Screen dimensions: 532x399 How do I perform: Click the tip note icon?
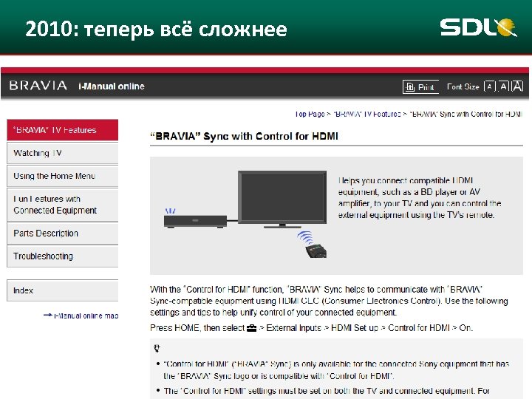coord(157,348)
